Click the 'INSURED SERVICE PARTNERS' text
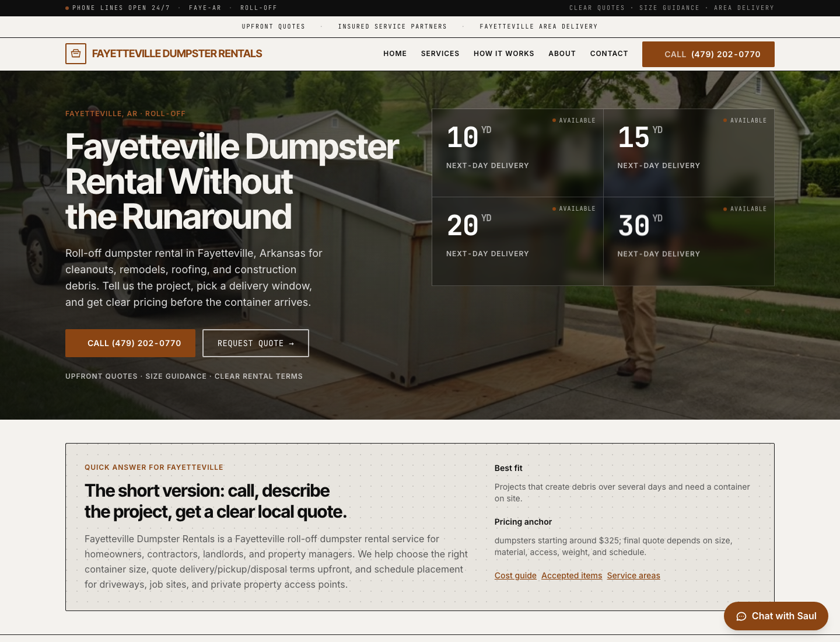The image size is (840, 642). click(393, 27)
